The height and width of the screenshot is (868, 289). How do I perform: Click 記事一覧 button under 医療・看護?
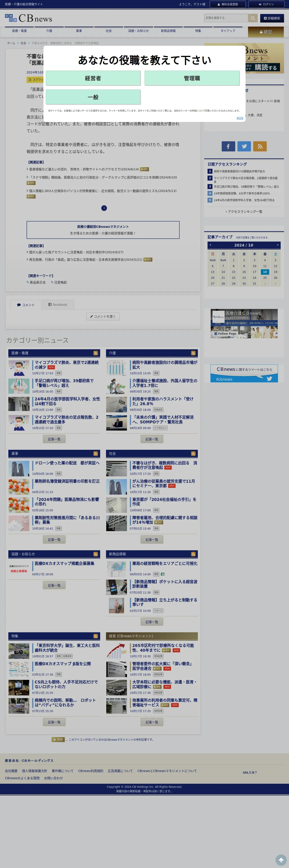pos(54,439)
